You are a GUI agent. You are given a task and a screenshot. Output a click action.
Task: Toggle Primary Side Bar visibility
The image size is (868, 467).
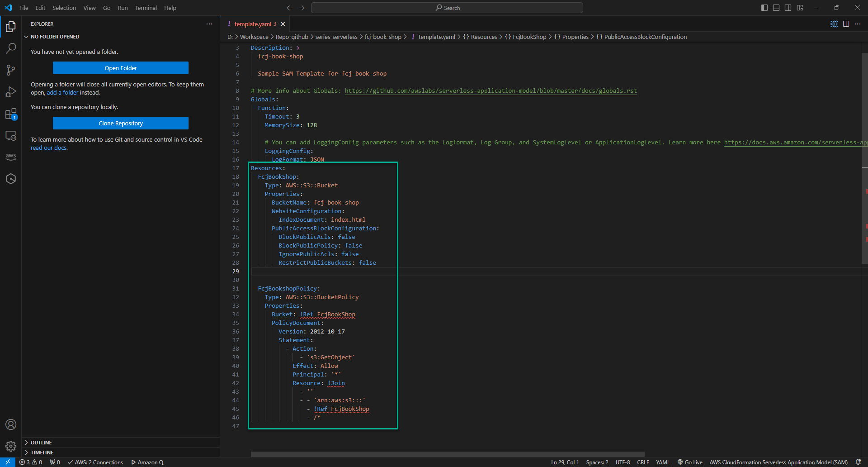(764, 8)
